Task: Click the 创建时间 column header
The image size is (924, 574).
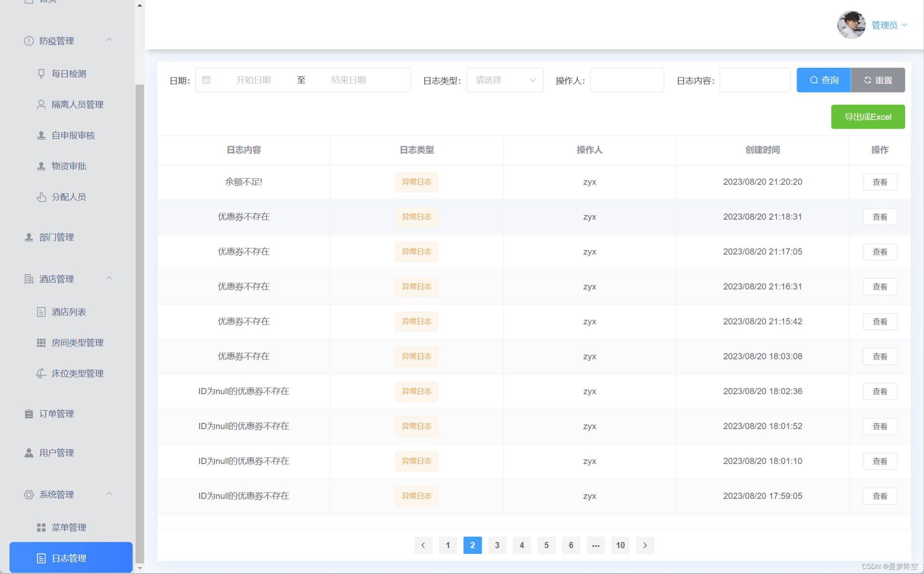Action: pos(763,150)
